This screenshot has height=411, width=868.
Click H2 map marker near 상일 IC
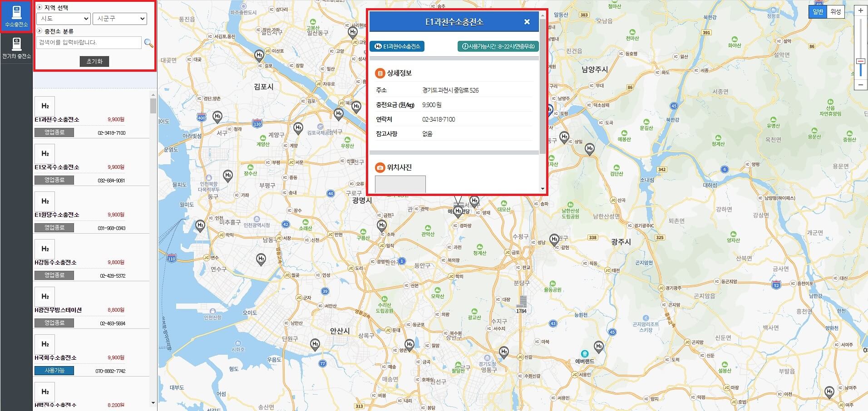click(x=564, y=137)
